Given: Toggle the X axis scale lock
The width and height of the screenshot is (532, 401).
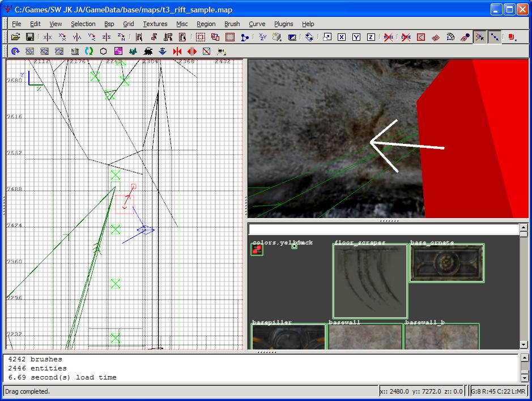Looking at the screenshot, I should coord(342,37).
